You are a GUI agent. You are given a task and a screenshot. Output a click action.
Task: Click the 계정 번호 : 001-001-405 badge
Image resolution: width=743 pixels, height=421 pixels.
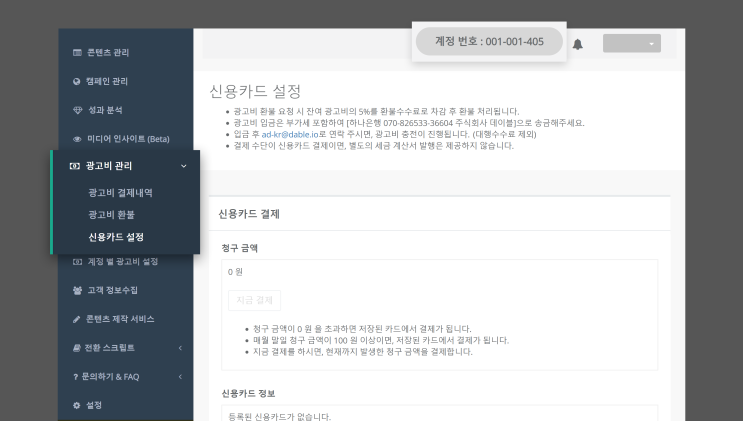[489, 42]
